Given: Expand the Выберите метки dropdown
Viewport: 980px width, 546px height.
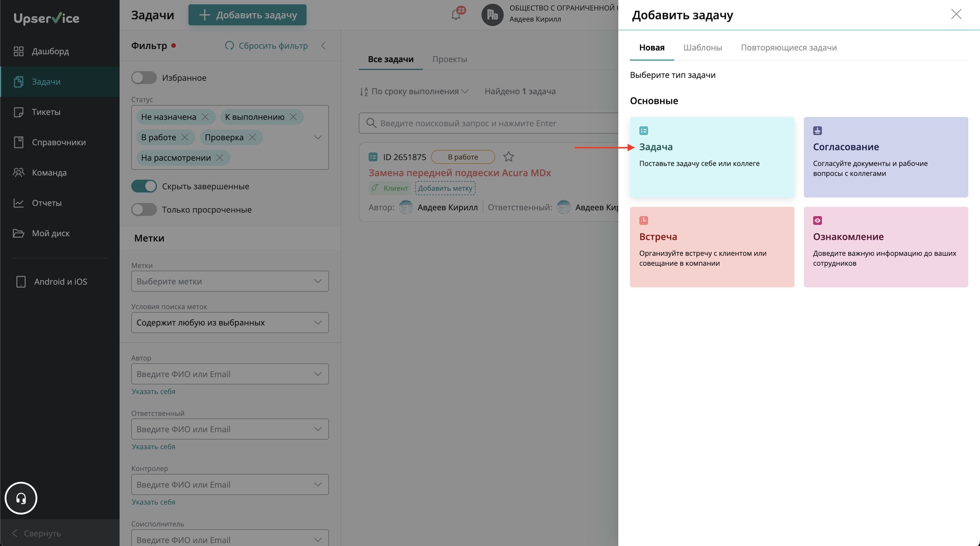Looking at the screenshot, I should tap(230, 281).
